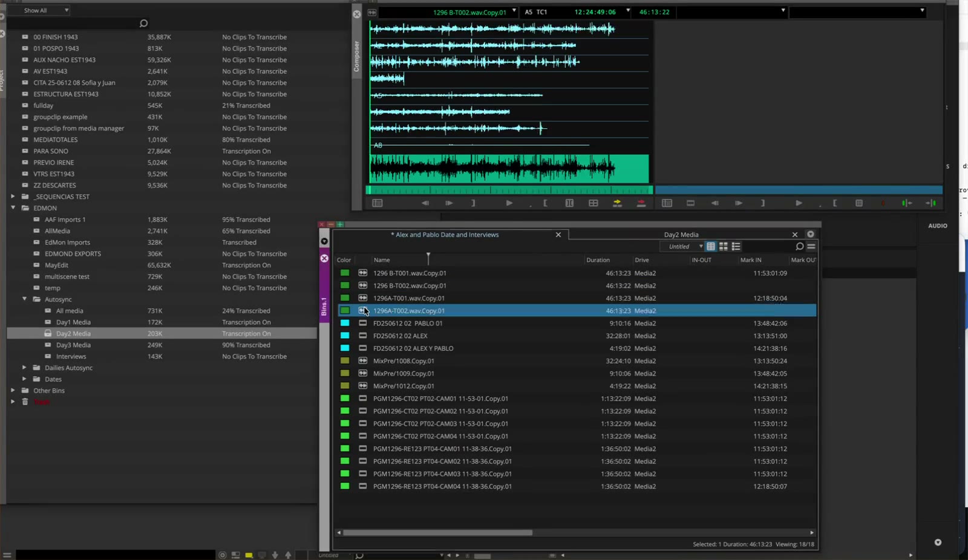Viewport: 968px width, 560px height.
Task: Open the PARA SONO bin
Action: (x=51, y=151)
